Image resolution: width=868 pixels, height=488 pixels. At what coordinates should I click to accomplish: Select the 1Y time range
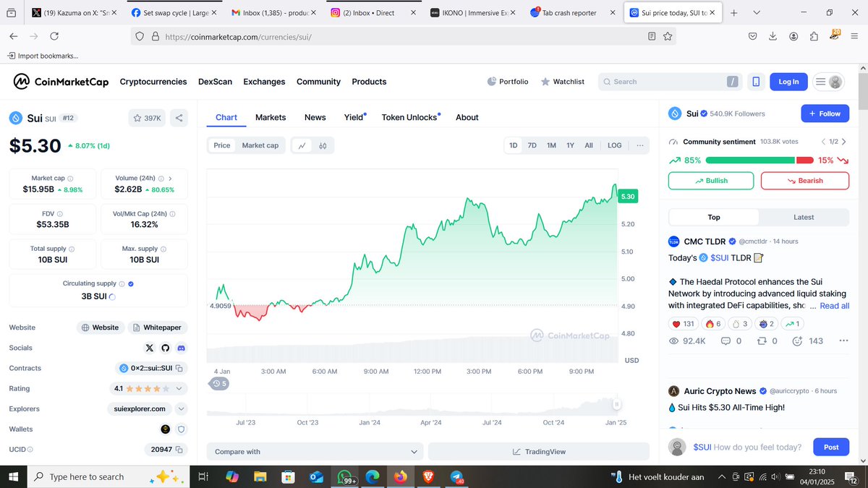pyautogui.click(x=570, y=145)
